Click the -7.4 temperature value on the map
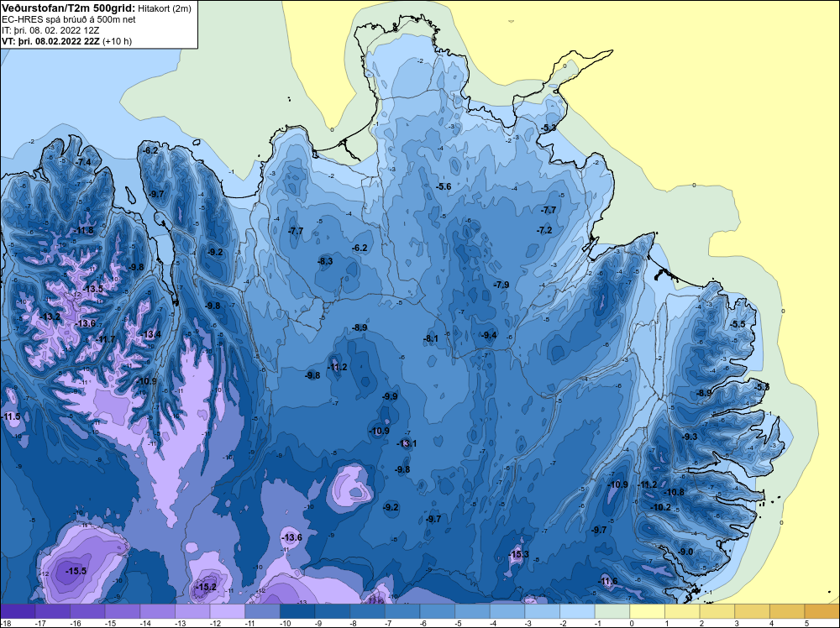840x628 pixels. (x=83, y=162)
